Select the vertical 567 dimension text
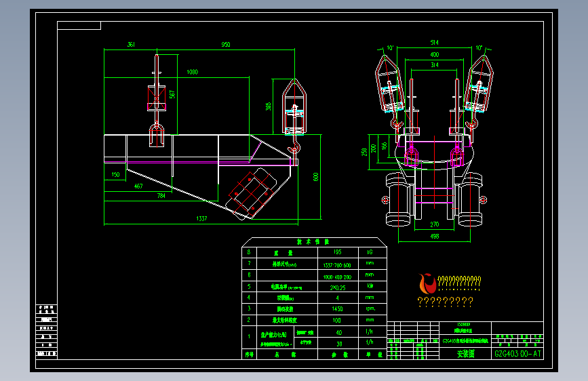The height and width of the screenshot is (381, 588). 172,94
